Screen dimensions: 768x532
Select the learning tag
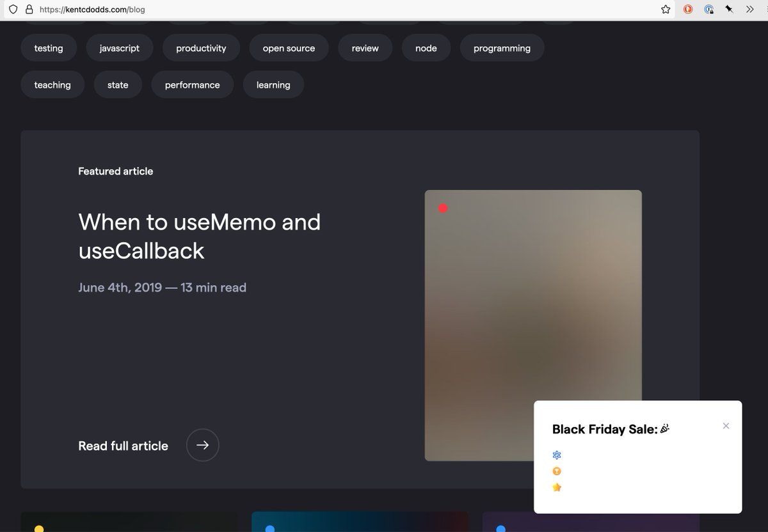[273, 84]
